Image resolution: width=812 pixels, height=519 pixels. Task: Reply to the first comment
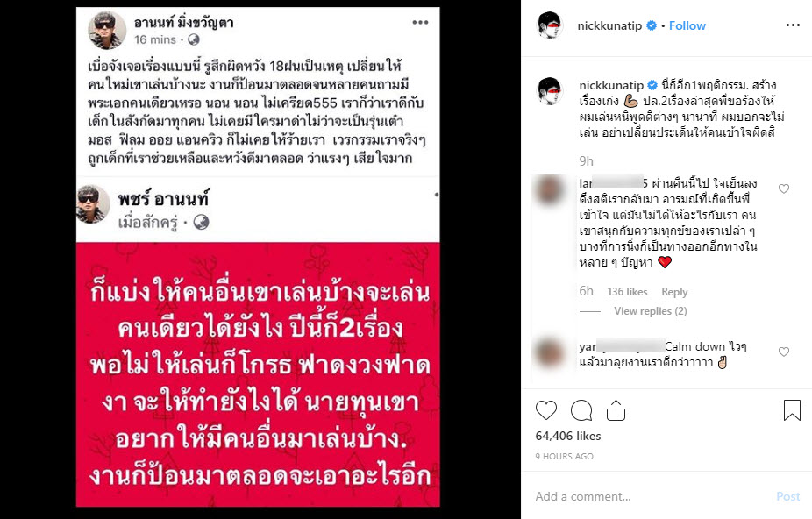(674, 292)
